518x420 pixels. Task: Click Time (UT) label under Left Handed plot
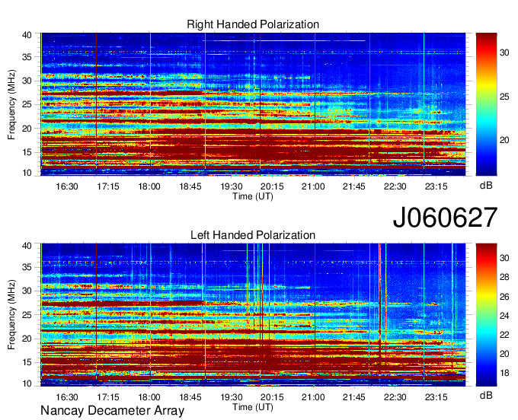(x=253, y=407)
